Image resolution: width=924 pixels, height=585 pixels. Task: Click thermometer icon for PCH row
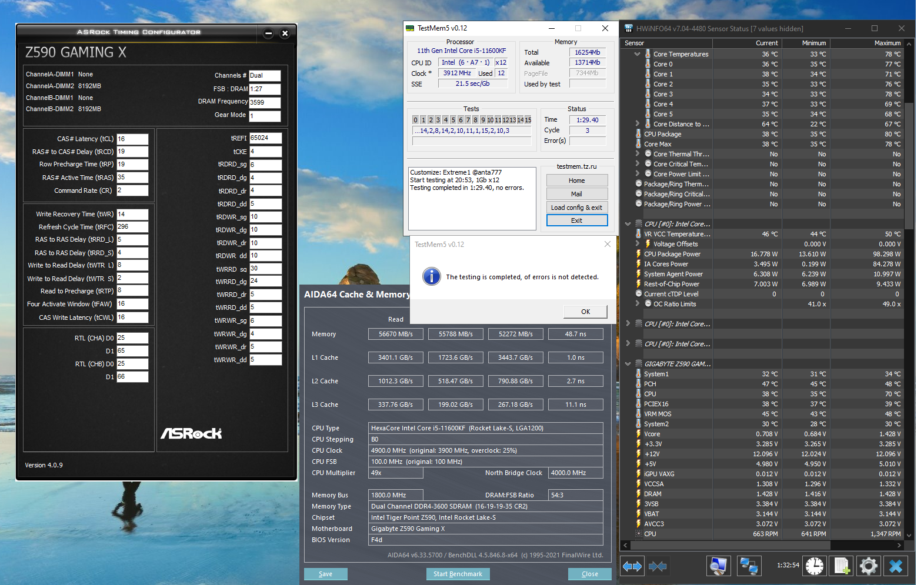[x=638, y=384]
